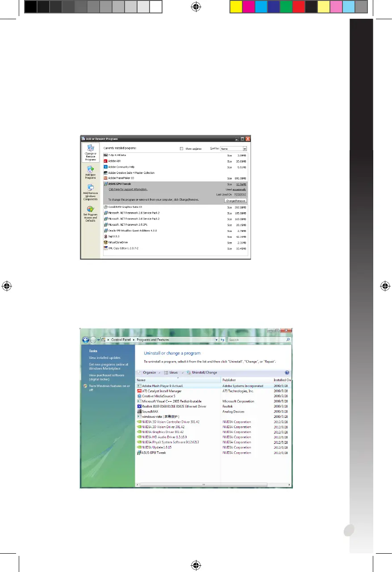
Task: Select the Adobe Community Help icon
Action: [106, 167]
